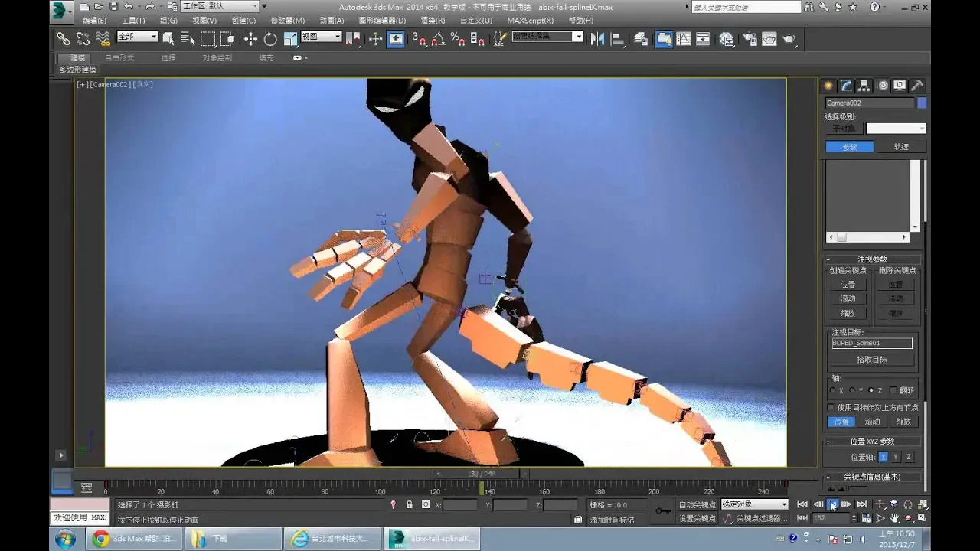This screenshot has height=551, width=980.
Task: Activate the Rotate tool icon
Action: [270, 39]
